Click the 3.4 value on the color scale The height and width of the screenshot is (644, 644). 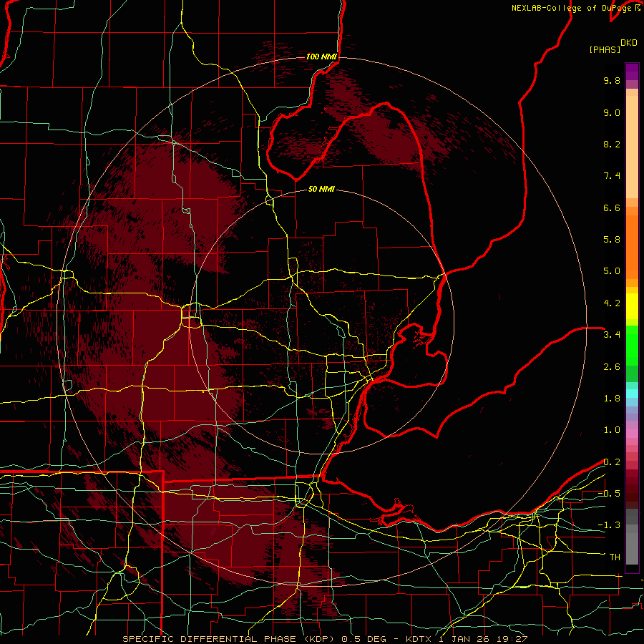tap(612, 335)
